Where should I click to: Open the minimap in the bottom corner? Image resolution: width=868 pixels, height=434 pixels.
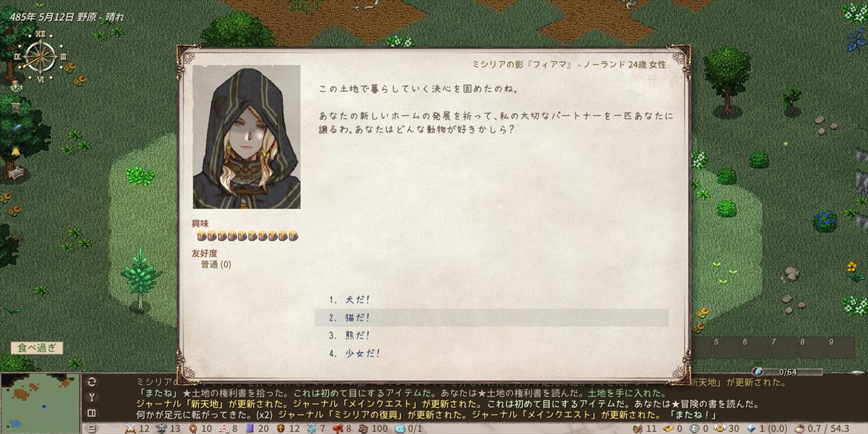pyautogui.click(x=40, y=403)
